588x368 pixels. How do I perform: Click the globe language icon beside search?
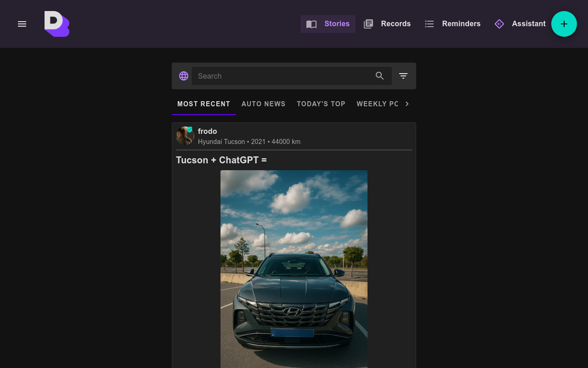[184, 76]
